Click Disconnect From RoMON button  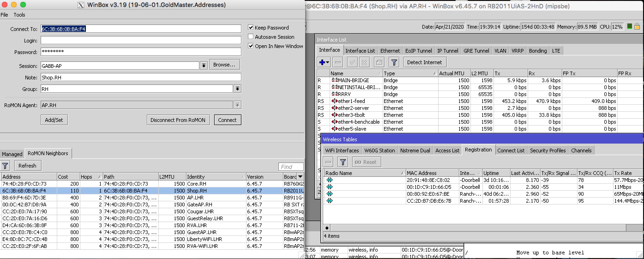[178, 120]
